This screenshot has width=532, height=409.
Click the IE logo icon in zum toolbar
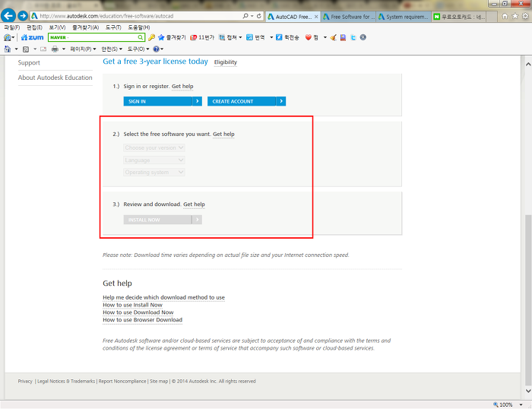click(x=7, y=37)
